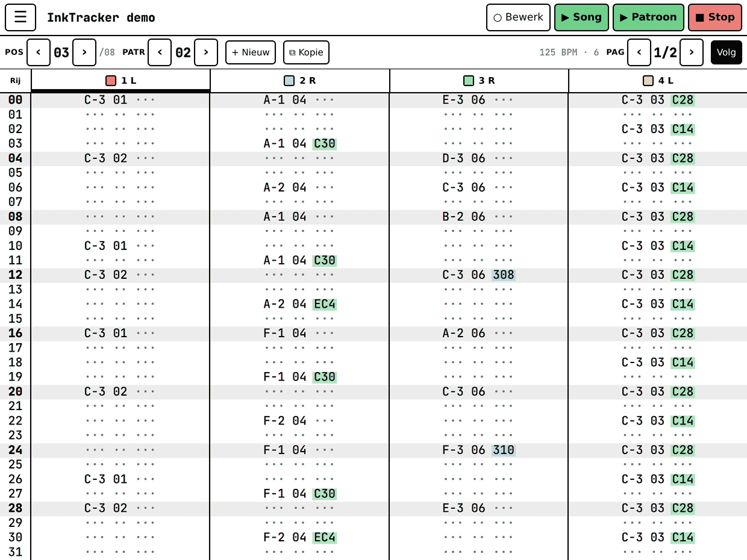Viewport: 747px width, 560px height.
Task: Click the green swatch of channel 3 R
Action: (x=469, y=81)
